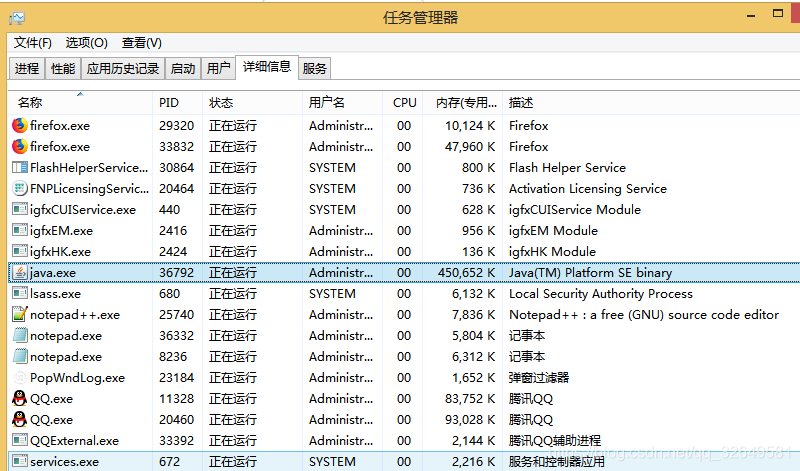Click the services.exe process icon
The image size is (800, 471).
tap(19, 461)
